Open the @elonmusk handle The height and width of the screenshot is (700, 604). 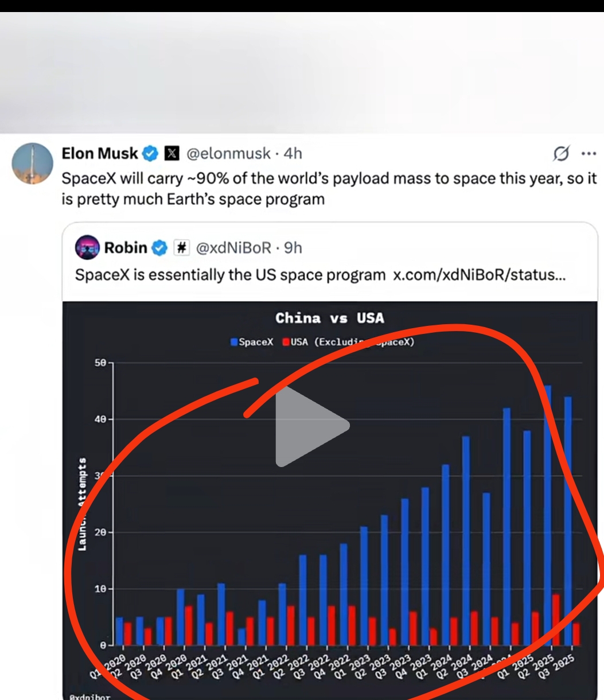tap(229, 154)
